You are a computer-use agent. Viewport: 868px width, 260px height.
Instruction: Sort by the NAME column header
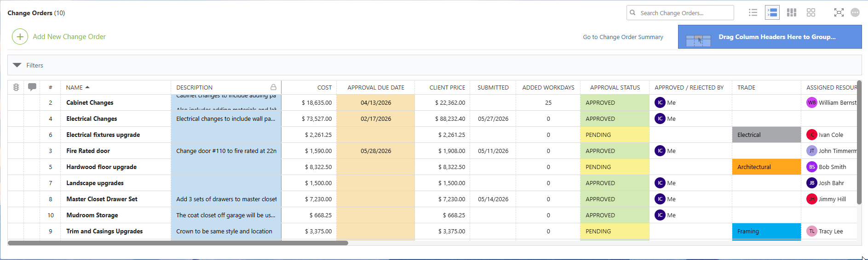(75, 87)
